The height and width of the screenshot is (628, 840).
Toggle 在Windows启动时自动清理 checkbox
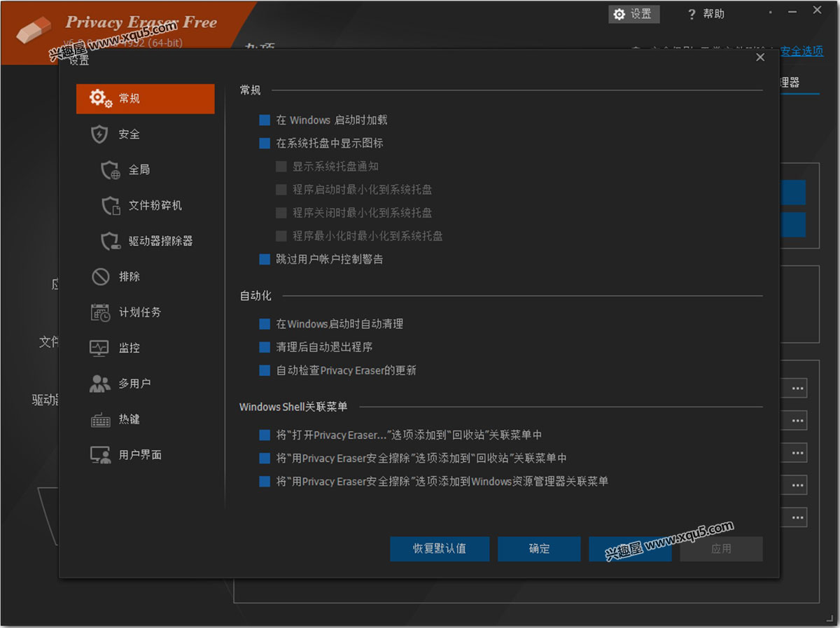point(265,324)
